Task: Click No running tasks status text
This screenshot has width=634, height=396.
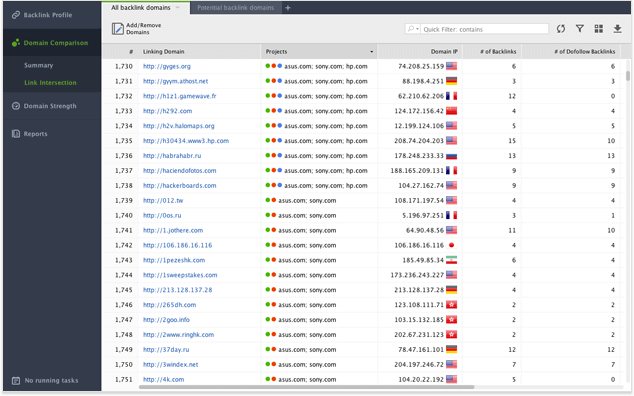Action: coord(51,380)
